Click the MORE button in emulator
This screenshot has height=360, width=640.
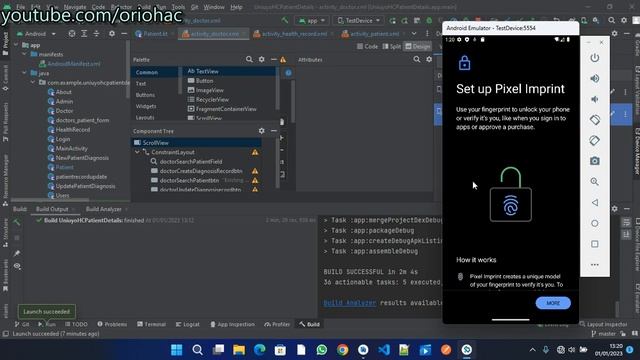(553, 303)
